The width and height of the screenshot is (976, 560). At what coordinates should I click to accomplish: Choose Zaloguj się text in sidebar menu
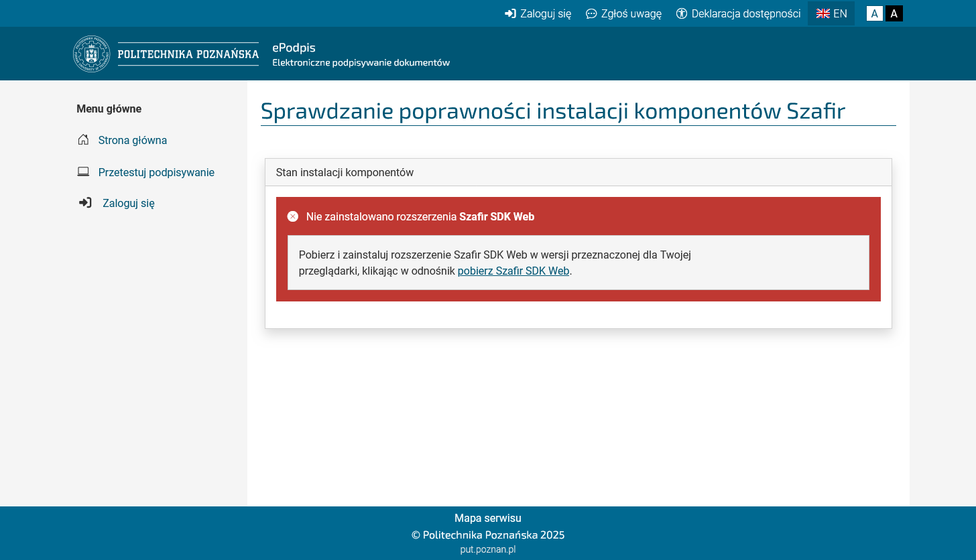coord(129,203)
